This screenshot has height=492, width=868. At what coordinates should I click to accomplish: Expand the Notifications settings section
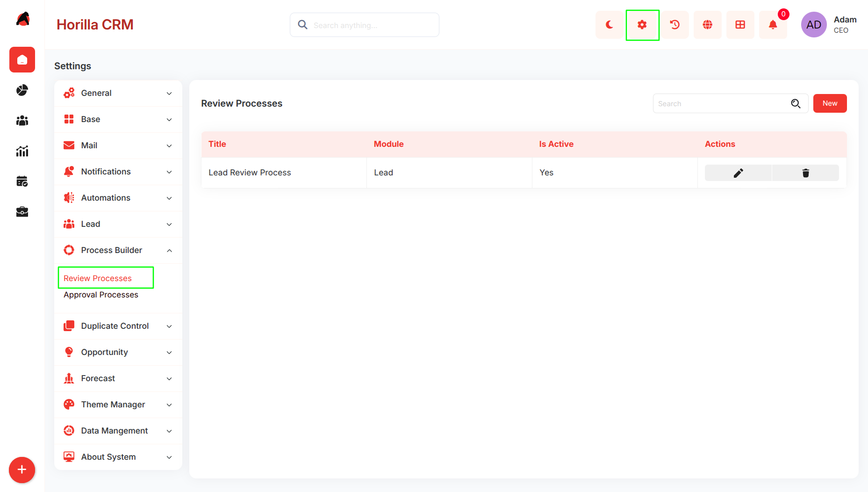[118, 172]
